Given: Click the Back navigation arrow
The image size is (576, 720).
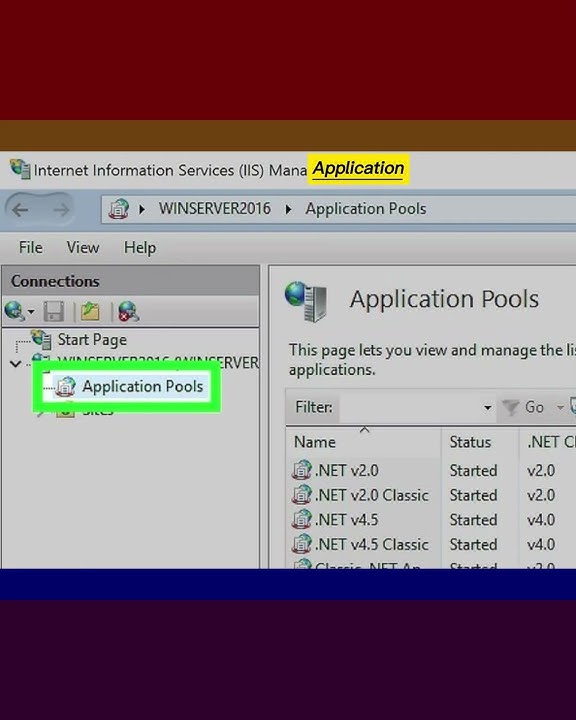Looking at the screenshot, I should (21, 210).
